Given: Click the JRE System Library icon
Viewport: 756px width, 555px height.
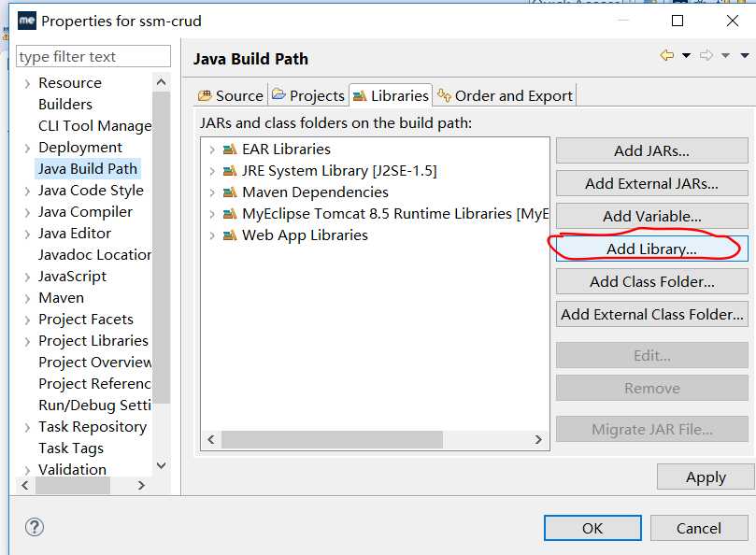Looking at the screenshot, I should [230, 171].
